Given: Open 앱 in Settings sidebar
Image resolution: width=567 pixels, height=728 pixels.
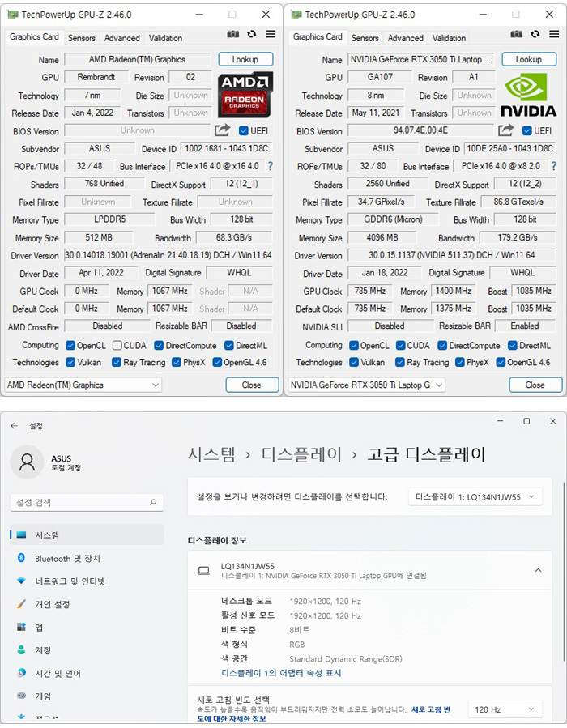Looking at the screenshot, I should (87, 628).
